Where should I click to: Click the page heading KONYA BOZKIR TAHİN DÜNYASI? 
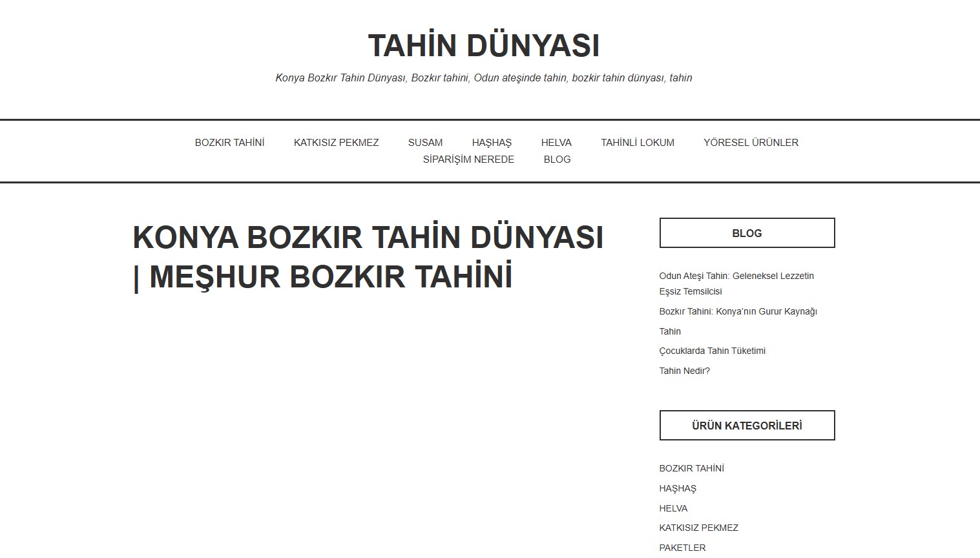368,256
